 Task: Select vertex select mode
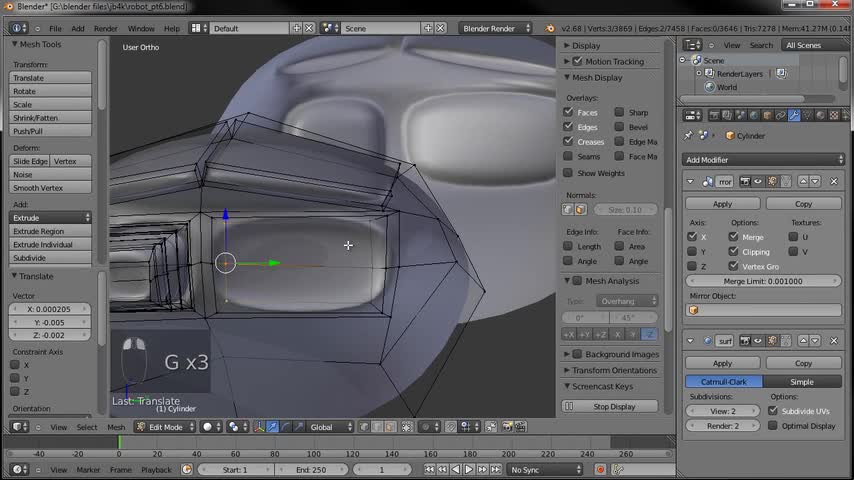pos(364,427)
